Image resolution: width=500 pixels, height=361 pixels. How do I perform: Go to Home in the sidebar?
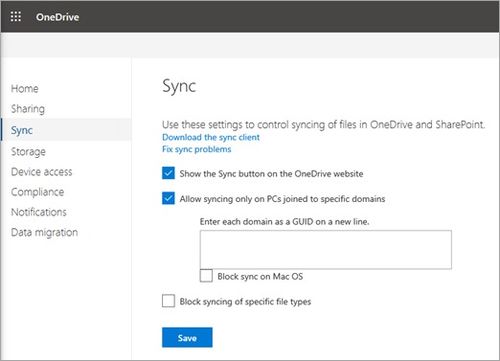click(25, 89)
